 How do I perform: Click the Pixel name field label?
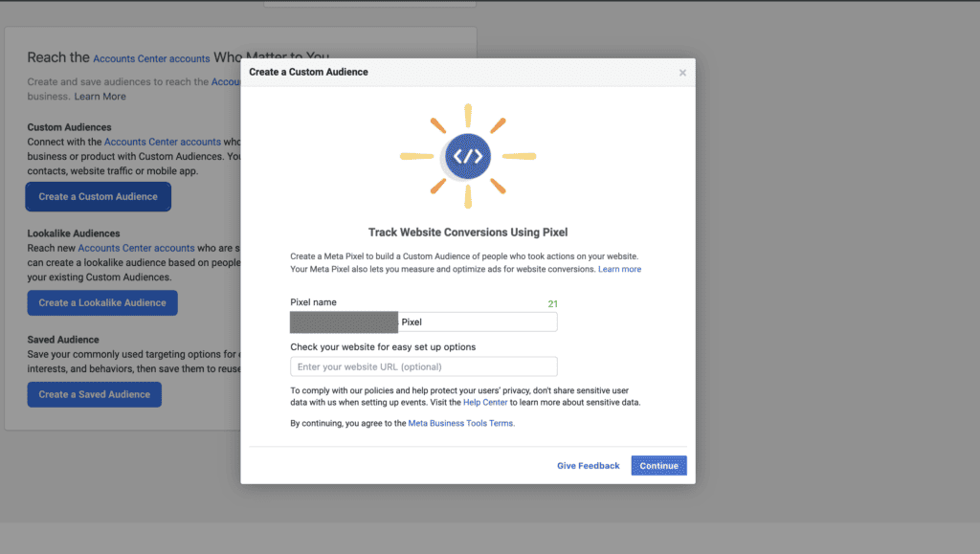pyautogui.click(x=313, y=302)
